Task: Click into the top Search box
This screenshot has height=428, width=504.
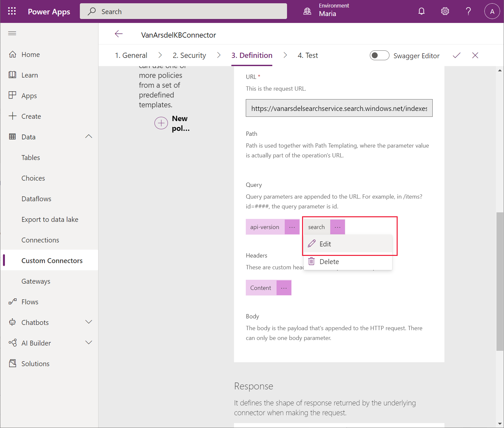Action: [183, 11]
